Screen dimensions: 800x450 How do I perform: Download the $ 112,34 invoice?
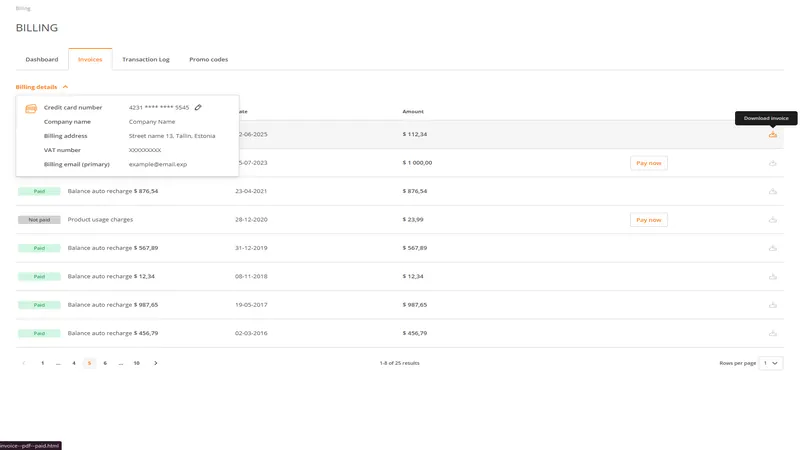click(x=772, y=134)
